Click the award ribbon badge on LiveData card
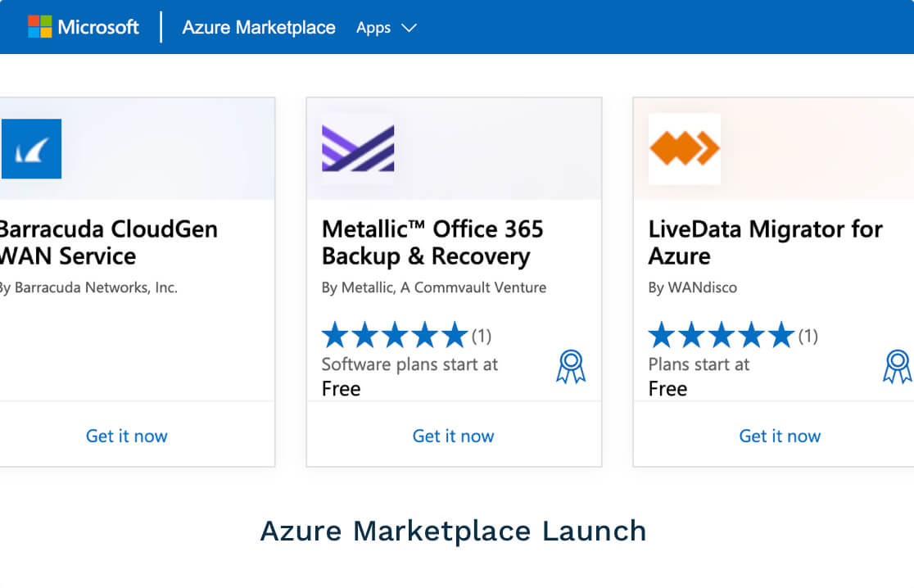The image size is (914, 588). 898,367
